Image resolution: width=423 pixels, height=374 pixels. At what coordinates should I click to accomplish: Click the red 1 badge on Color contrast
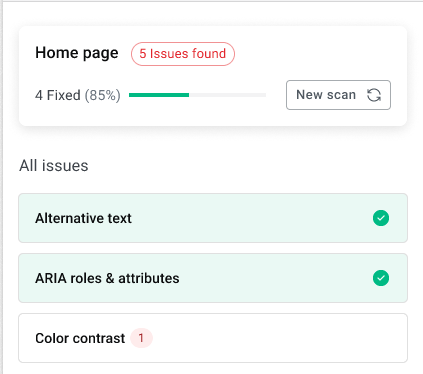coord(141,338)
